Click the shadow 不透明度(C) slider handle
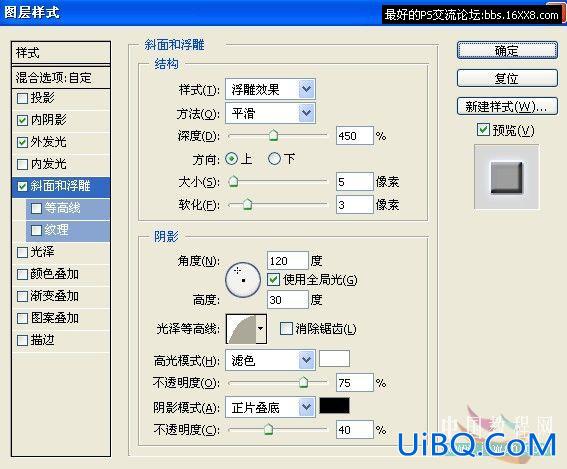 click(268, 430)
